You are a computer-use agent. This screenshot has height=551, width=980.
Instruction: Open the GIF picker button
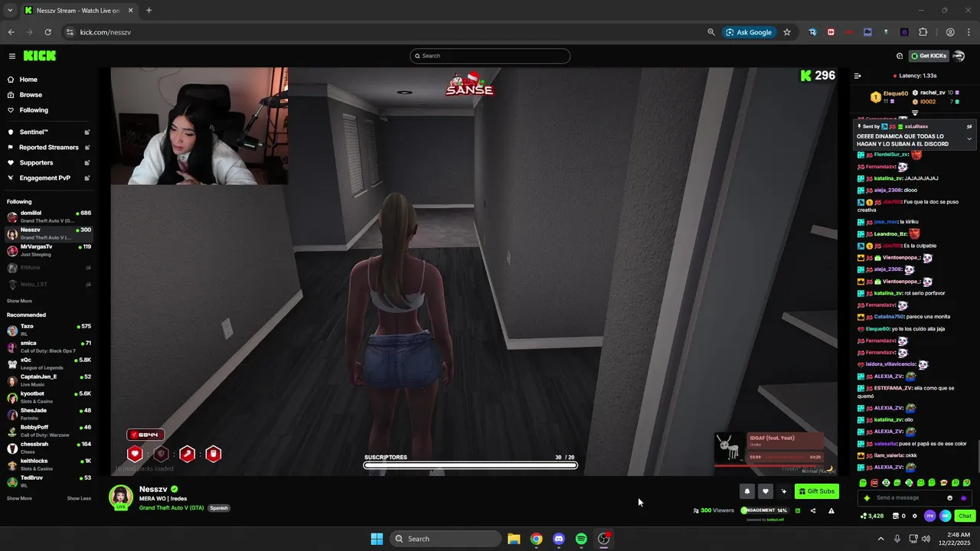pos(946,516)
